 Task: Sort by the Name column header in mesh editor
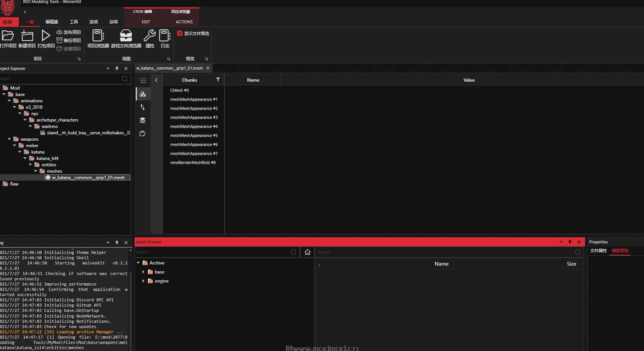click(253, 80)
